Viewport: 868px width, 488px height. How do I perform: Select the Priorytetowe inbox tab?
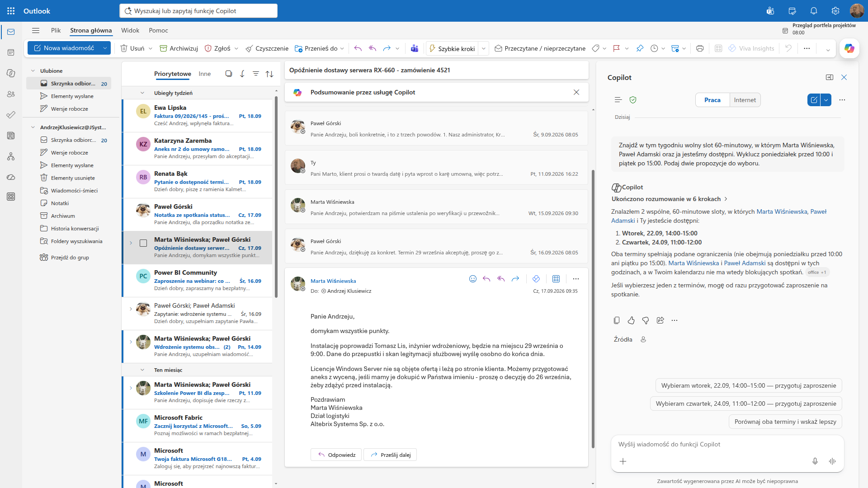(173, 74)
